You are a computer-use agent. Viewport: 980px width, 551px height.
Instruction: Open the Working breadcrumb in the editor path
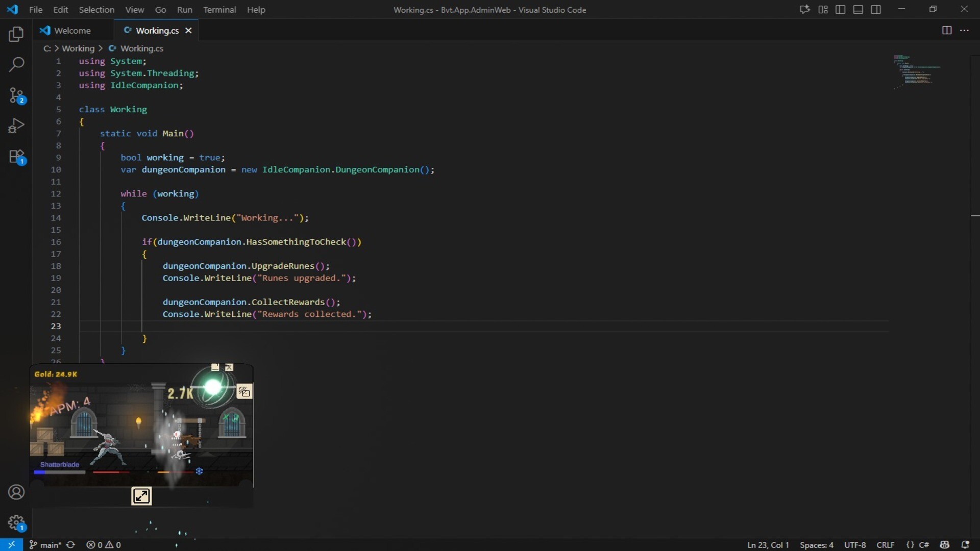click(x=79, y=48)
